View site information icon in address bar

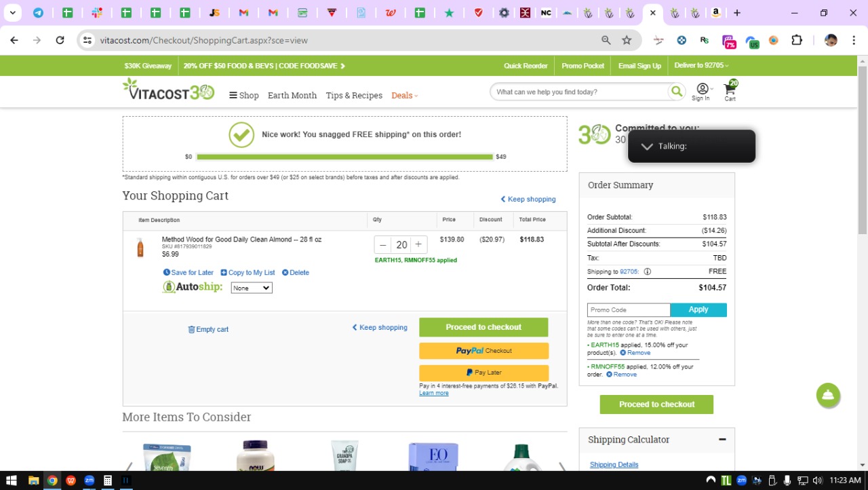[x=87, y=40]
